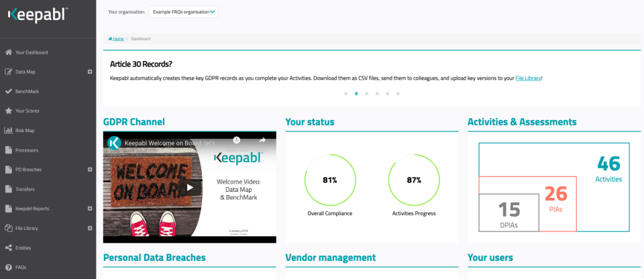Screen dimensions: 644x279
Task: Click the Share arrow icon on video
Action: [262, 140]
